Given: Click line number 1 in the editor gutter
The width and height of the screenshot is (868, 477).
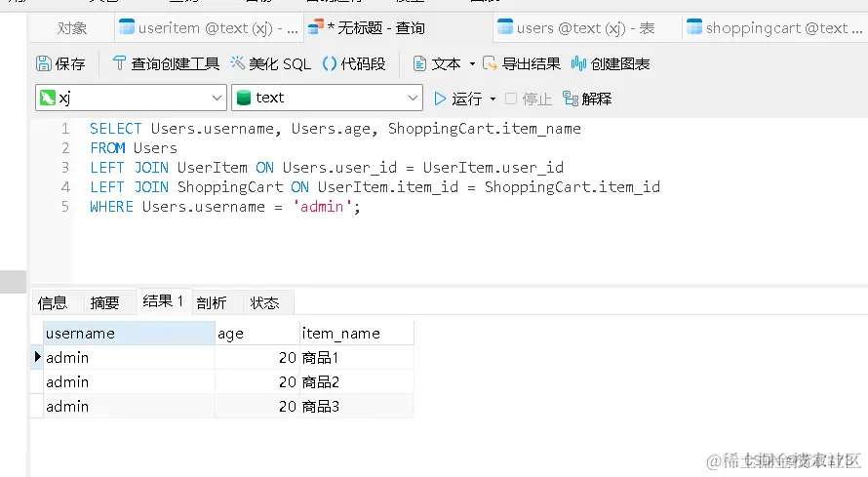Looking at the screenshot, I should click(65, 129).
